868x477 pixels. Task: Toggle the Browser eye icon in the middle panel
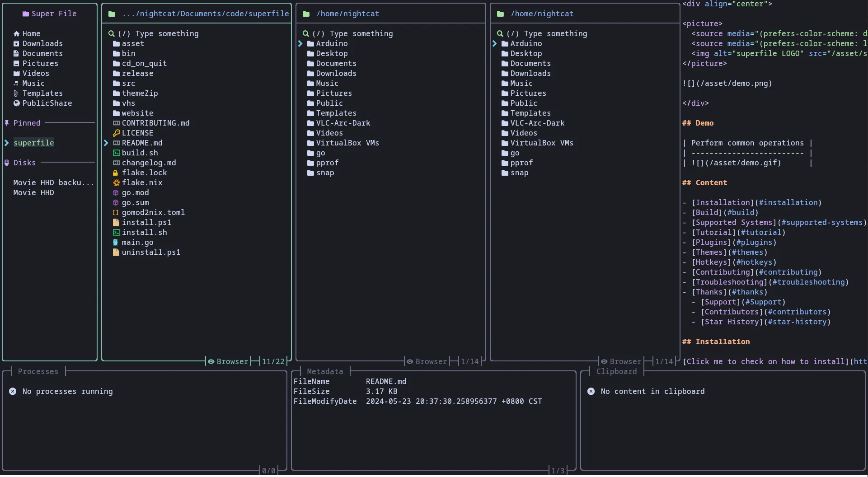click(x=409, y=361)
